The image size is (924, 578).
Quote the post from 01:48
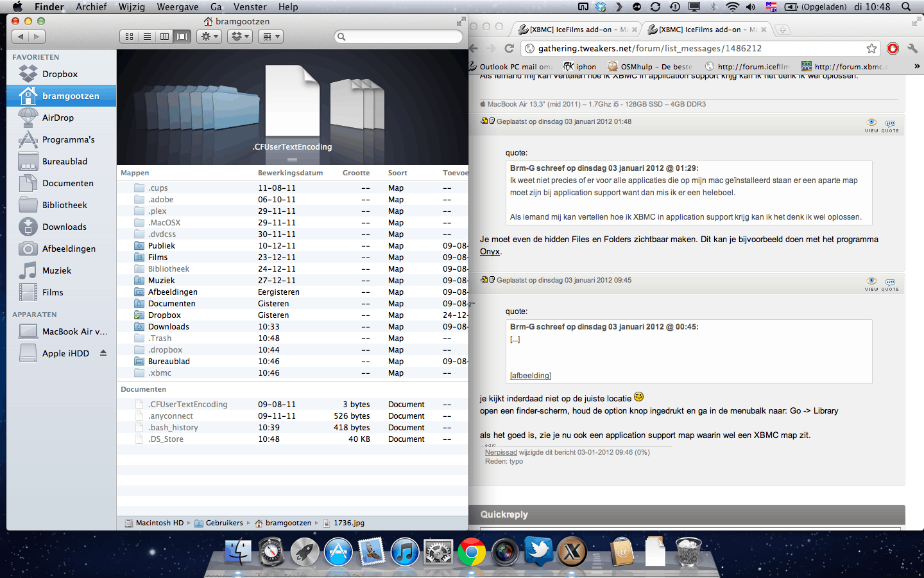click(x=890, y=125)
